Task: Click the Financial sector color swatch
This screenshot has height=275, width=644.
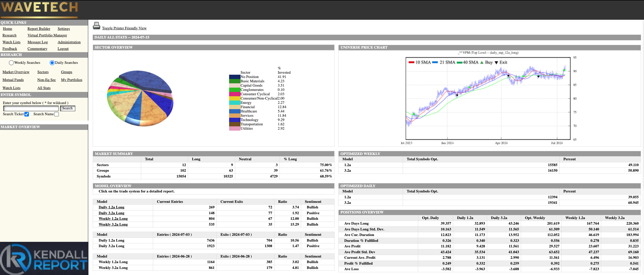Action: tap(234, 107)
